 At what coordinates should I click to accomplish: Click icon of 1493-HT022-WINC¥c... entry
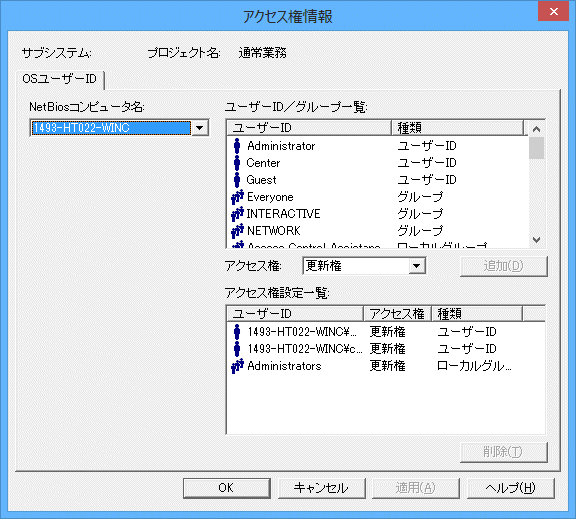(x=237, y=349)
